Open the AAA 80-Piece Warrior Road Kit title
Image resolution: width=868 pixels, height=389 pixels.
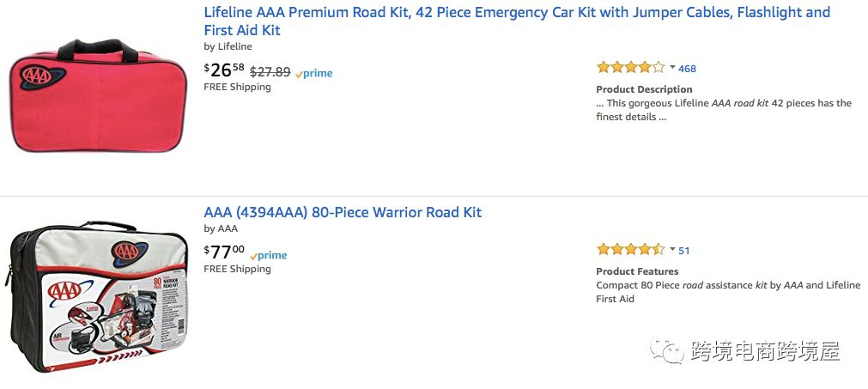coord(343,212)
